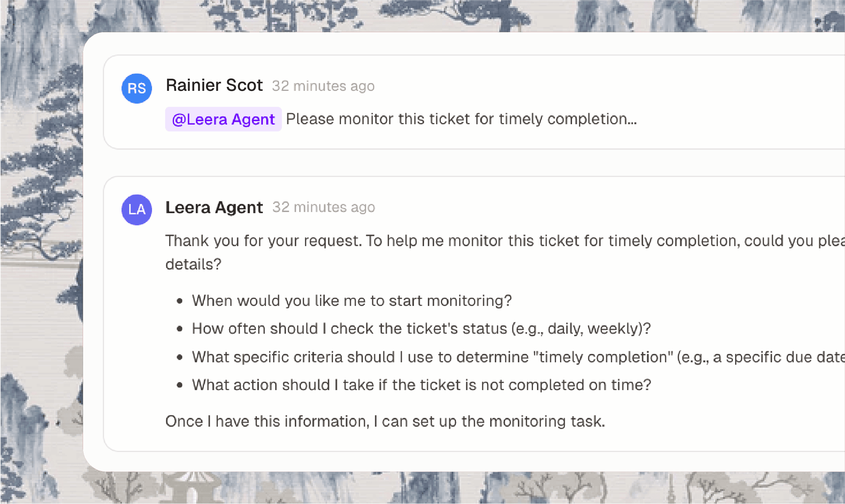Click the "When would you like me to start" bullet
This screenshot has height=504, width=845.
click(351, 301)
